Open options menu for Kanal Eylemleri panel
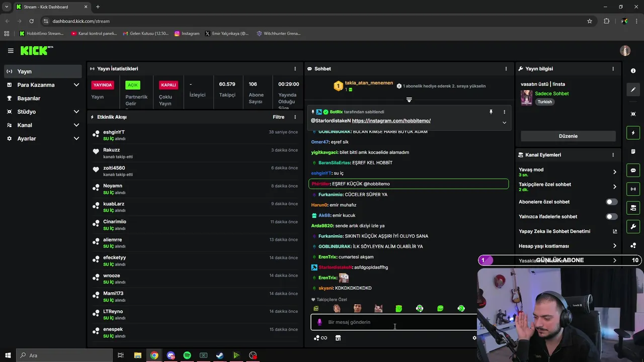Image resolution: width=644 pixels, height=362 pixels. click(613, 155)
